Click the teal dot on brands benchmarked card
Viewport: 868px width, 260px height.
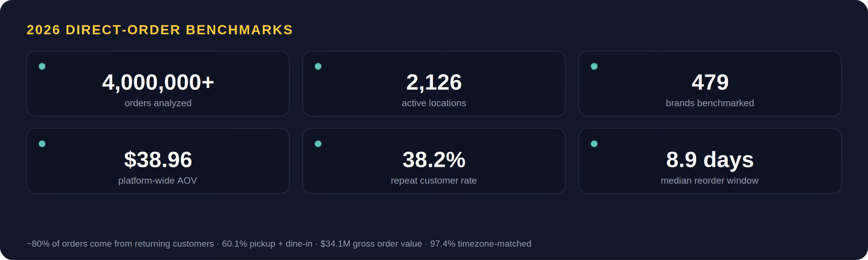point(594,66)
